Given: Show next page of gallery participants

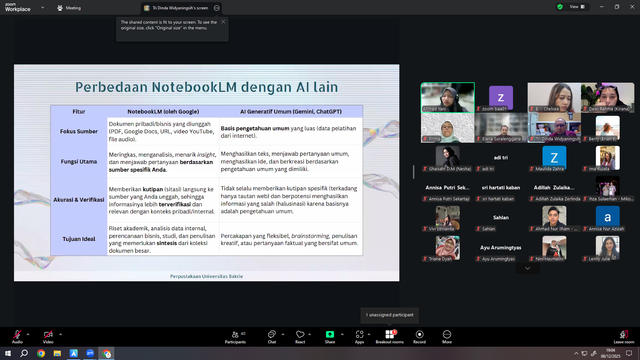Looking at the screenshot, I should [x=528, y=268].
